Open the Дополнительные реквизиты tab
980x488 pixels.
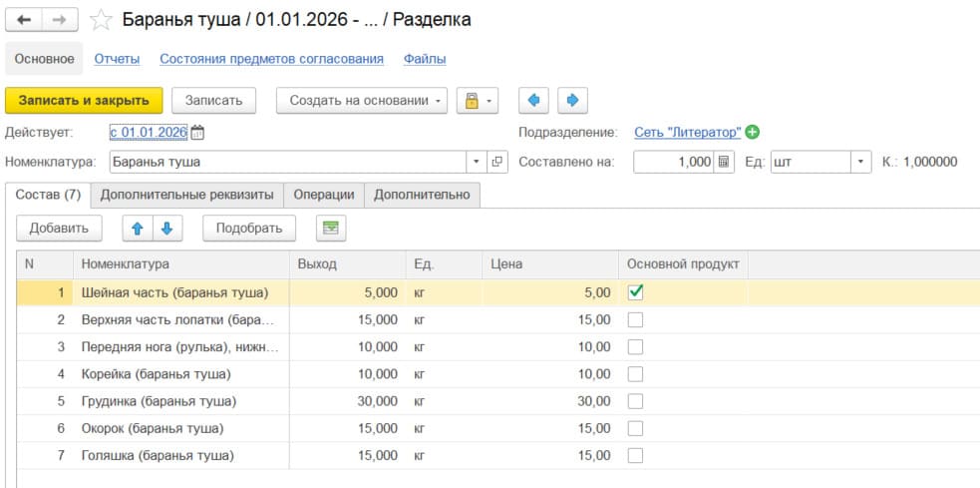[x=186, y=195]
